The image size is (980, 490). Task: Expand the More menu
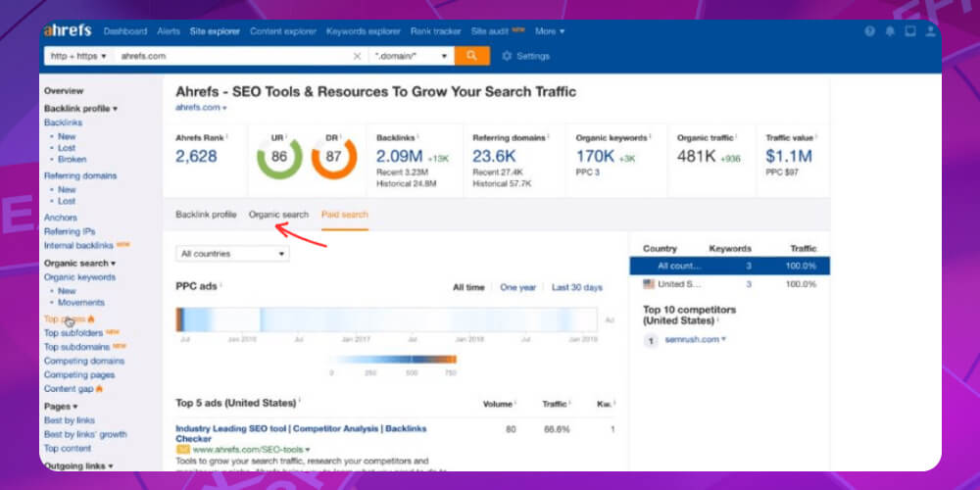(550, 31)
